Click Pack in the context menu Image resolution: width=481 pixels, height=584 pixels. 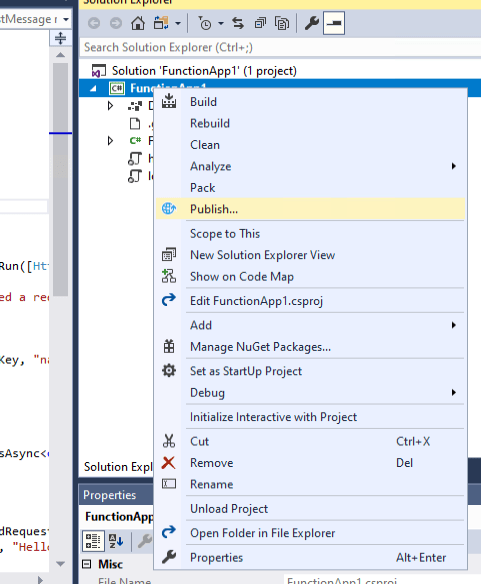[x=310, y=188]
